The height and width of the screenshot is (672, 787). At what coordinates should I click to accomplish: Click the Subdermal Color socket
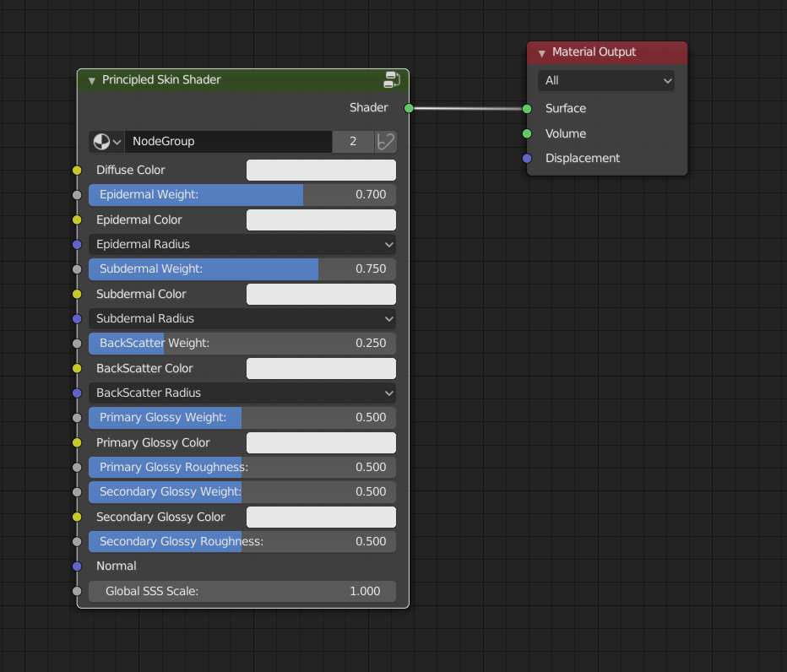click(77, 294)
